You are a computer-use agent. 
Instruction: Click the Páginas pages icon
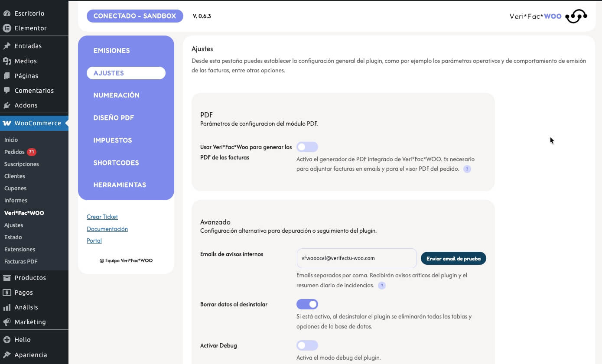point(7,76)
